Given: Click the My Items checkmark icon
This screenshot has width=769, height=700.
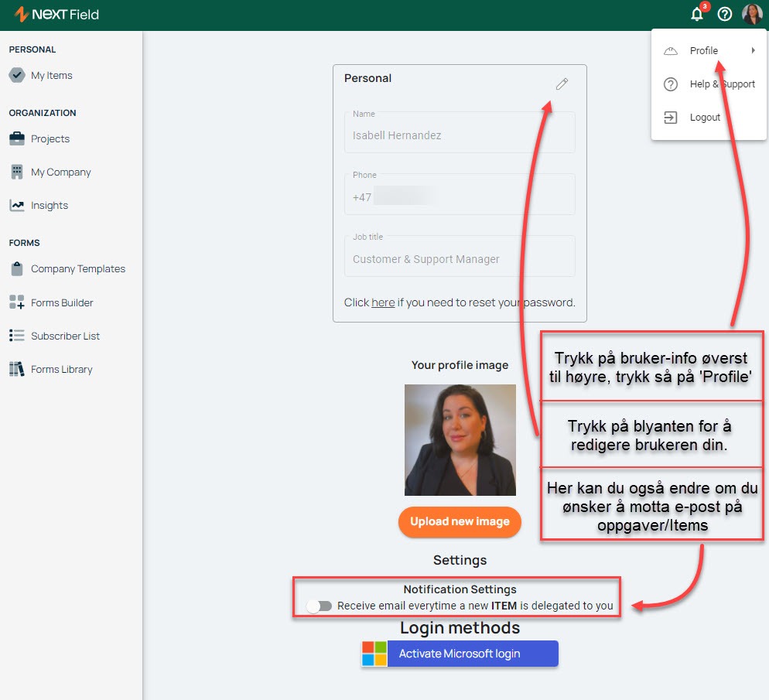Looking at the screenshot, I should click(x=17, y=75).
